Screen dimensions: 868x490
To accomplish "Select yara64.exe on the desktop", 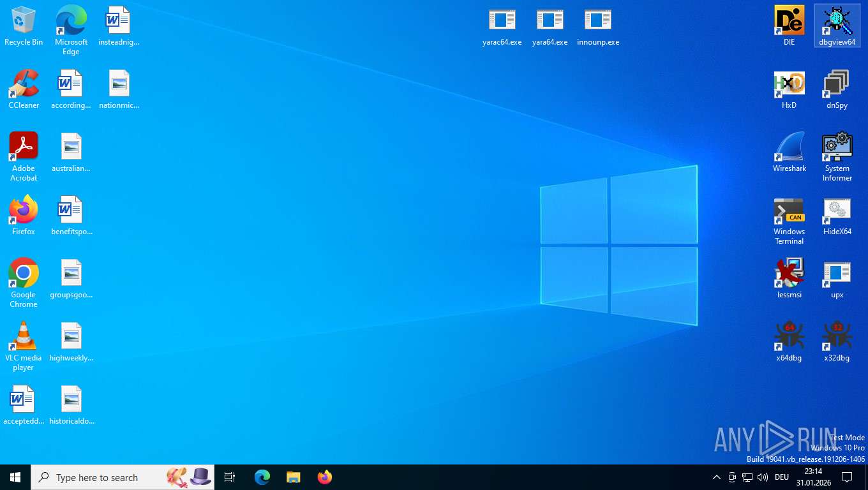I will (x=550, y=27).
